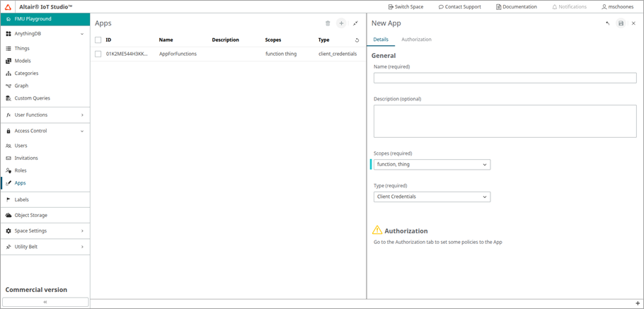Save the New App using disk icon
This screenshot has width=644, height=309.
[x=621, y=23]
